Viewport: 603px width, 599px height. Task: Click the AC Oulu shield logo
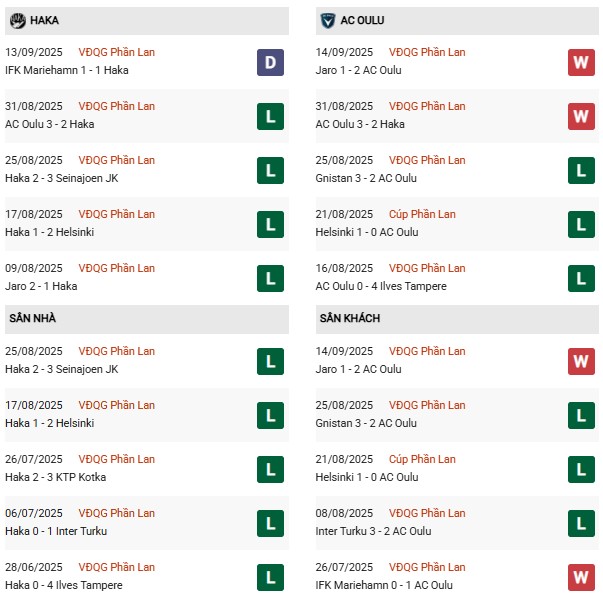pyautogui.click(x=328, y=20)
